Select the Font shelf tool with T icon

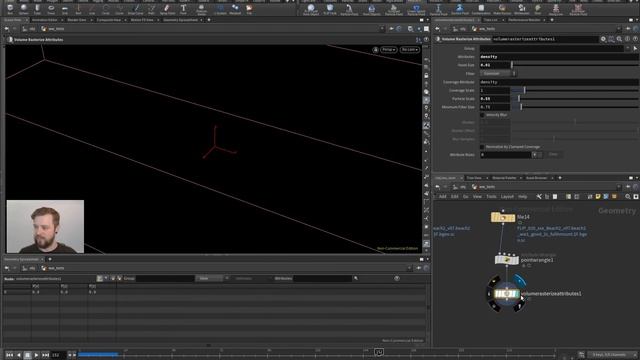pos(183,9)
